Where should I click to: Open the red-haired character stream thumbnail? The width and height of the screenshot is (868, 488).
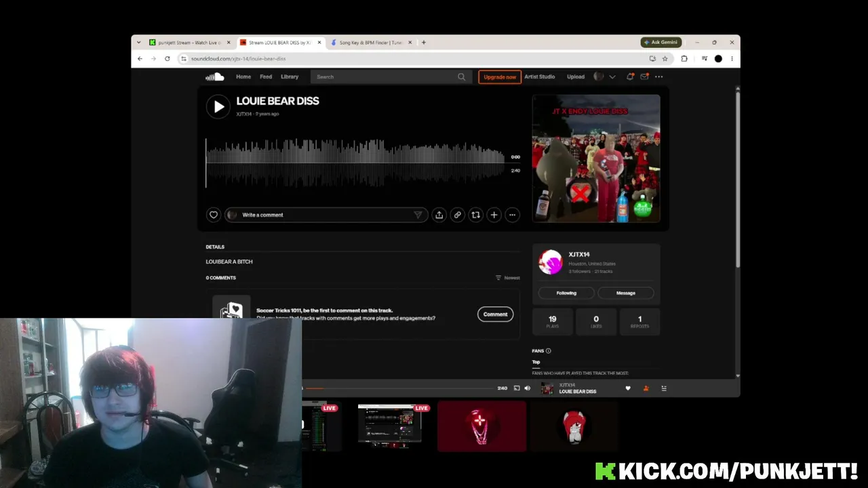point(574,426)
